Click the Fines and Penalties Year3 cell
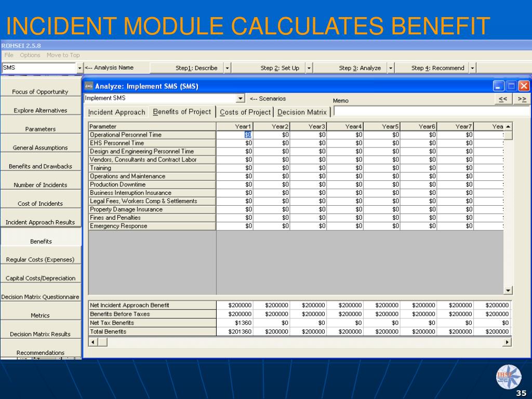The height and width of the screenshot is (399, 532). pyautogui.click(x=308, y=218)
